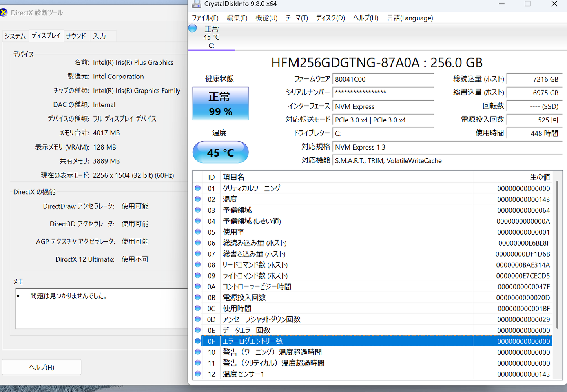Click status orb for エラーログエントリー数 row
This screenshot has width=567, height=392.
coord(198,341)
